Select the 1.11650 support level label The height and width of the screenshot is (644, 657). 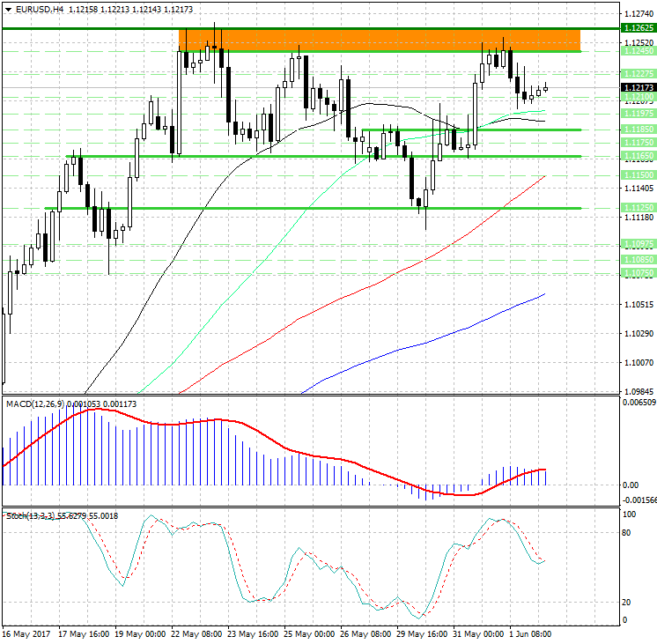(637, 156)
